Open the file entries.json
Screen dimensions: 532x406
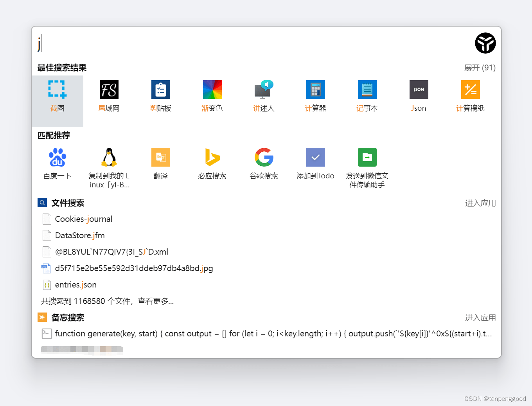75,284
